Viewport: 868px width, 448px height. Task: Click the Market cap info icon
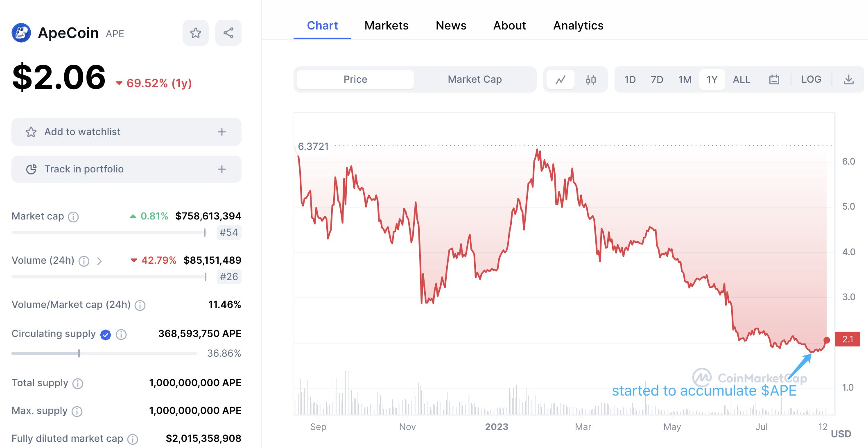click(x=73, y=217)
